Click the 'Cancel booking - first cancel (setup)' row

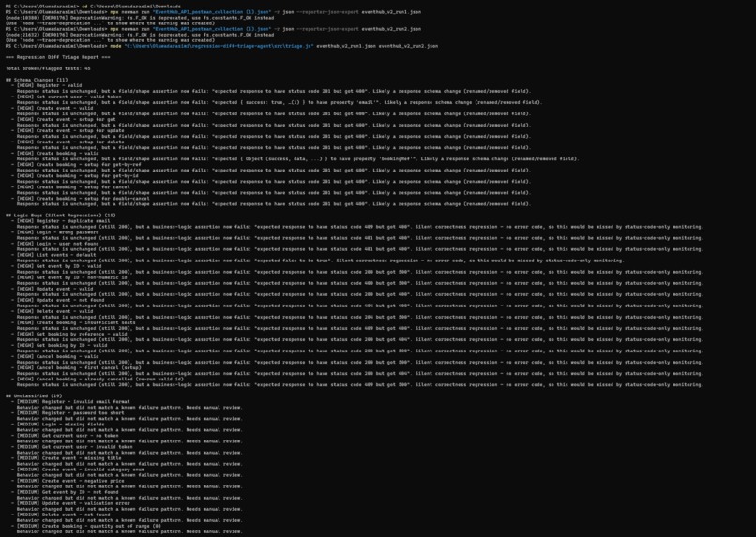click(77, 368)
